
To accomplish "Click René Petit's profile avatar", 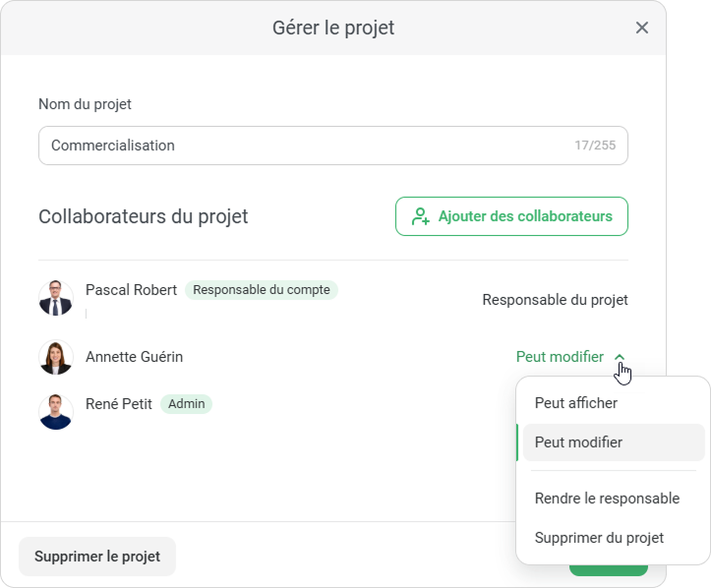I will click(56, 411).
